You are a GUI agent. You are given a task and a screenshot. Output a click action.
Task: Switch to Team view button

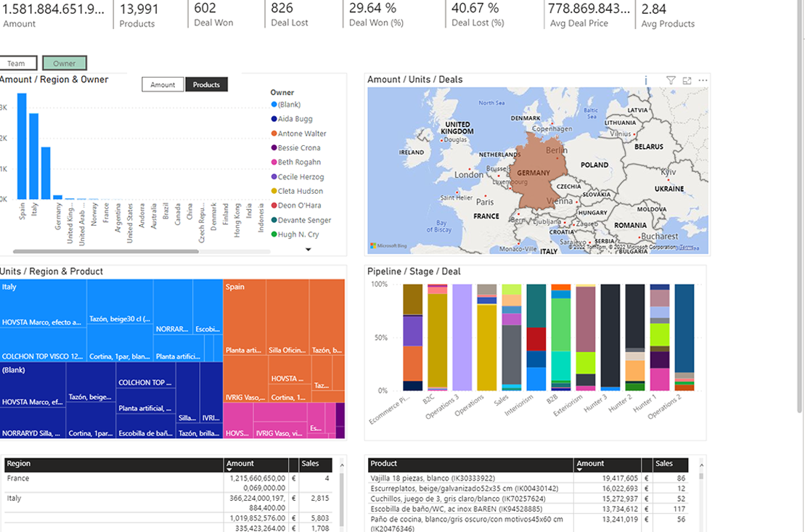(x=17, y=63)
